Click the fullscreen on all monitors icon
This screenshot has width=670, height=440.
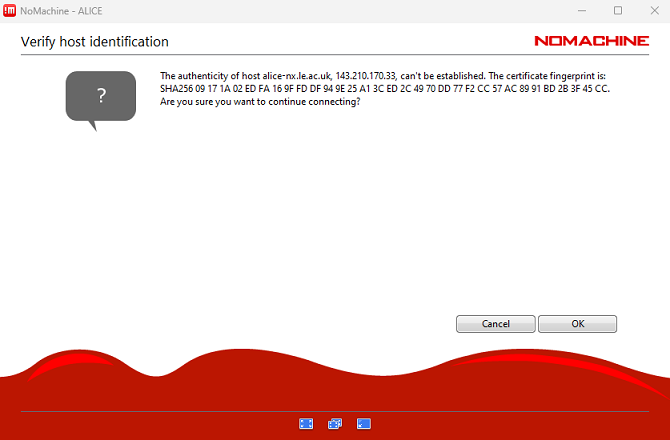(x=335, y=423)
